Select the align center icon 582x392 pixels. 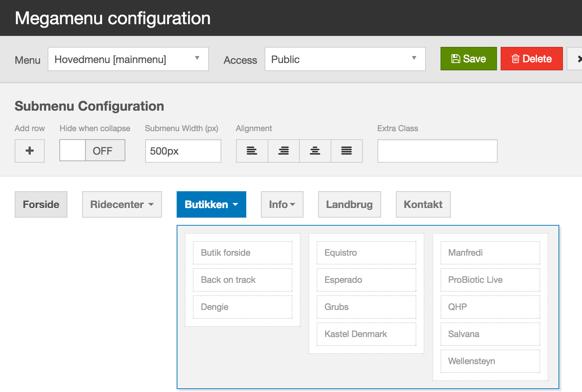[x=315, y=151]
